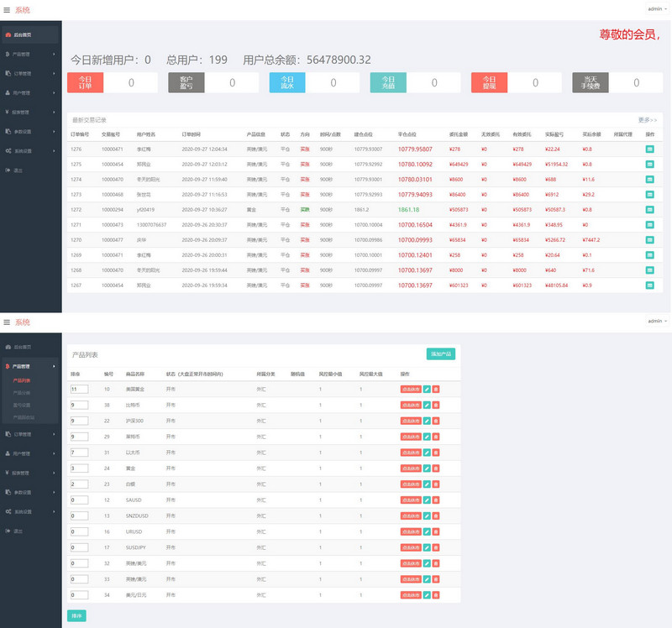672x628 pixels.
Task: Delete the 比特币 product with the trash icon
Action: coord(436,406)
